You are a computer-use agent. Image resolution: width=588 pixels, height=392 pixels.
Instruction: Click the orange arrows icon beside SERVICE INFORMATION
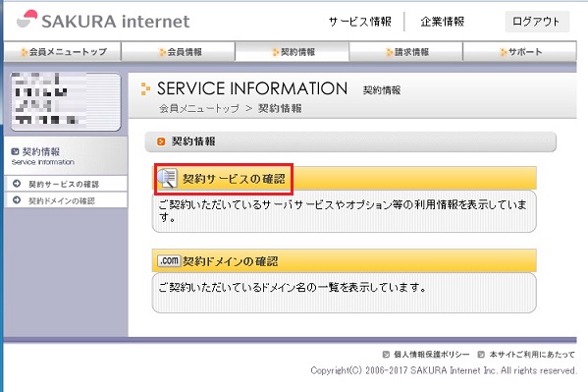pyautogui.click(x=145, y=88)
